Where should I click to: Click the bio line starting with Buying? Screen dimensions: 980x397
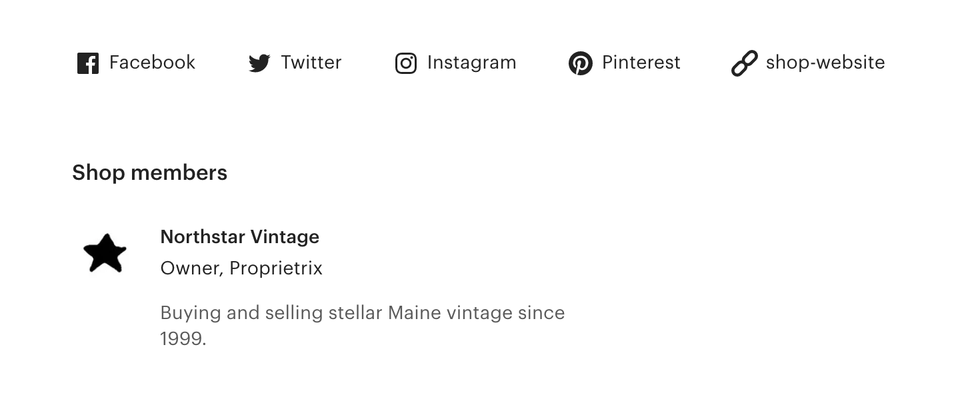pos(362,312)
